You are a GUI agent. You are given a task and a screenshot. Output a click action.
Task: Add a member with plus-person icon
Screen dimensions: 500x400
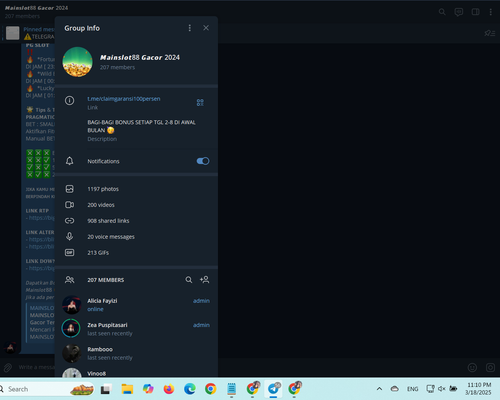[204, 280]
